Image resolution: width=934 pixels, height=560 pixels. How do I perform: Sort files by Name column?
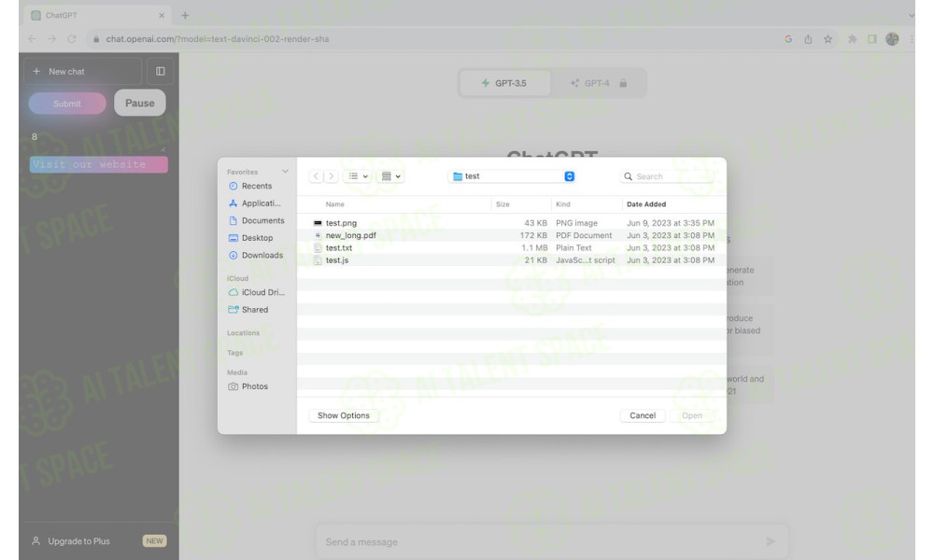pyautogui.click(x=334, y=204)
